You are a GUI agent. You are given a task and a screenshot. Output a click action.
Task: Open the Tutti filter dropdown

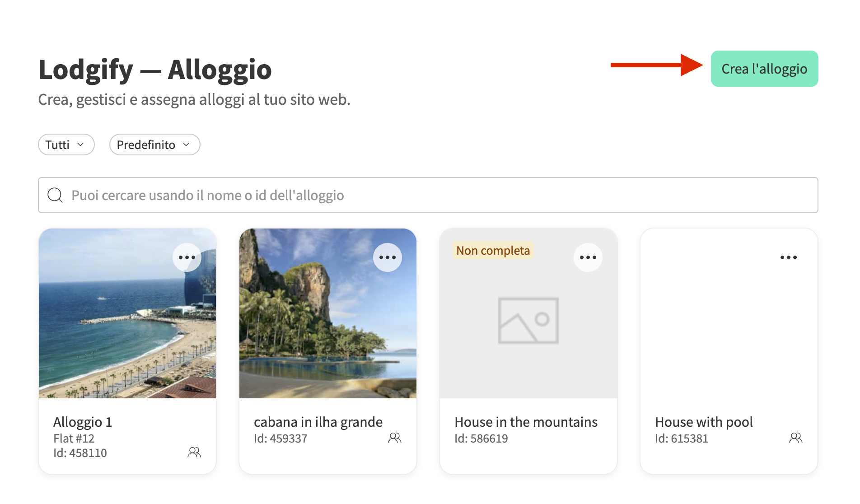pos(66,145)
